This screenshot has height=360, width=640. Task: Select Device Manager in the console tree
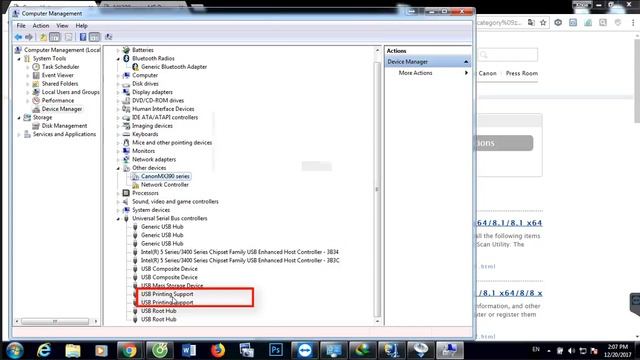click(x=62, y=109)
